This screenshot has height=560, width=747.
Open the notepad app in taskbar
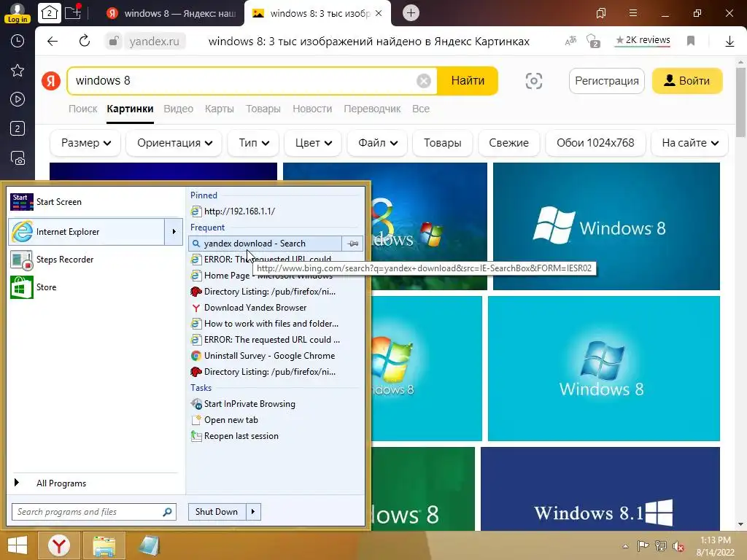coord(149,545)
